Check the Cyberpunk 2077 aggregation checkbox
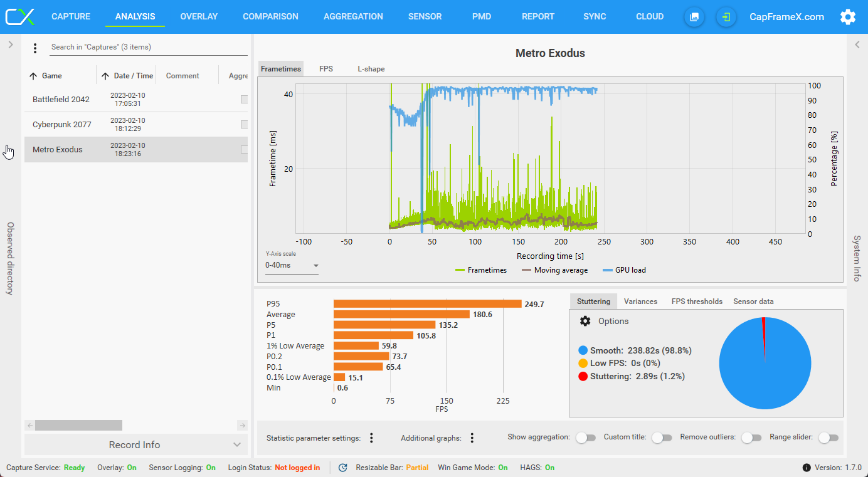This screenshot has width=868, height=477. pos(245,125)
